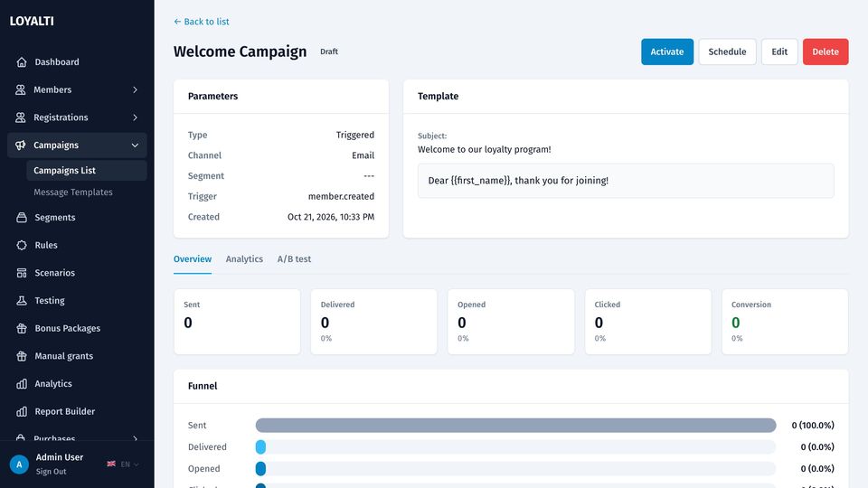
Task: Click the '0 (100.0%)' funnel value
Action: pyautogui.click(x=813, y=425)
